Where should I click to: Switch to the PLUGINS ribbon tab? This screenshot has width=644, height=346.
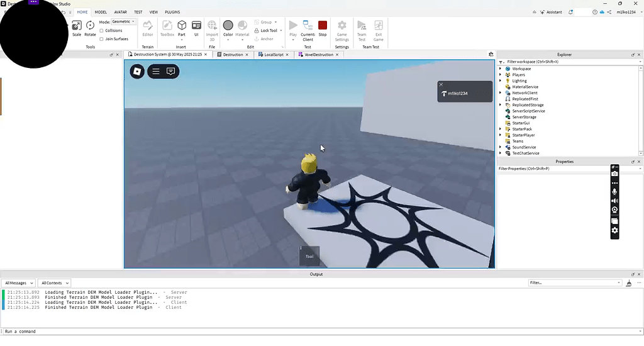[172, 12]
